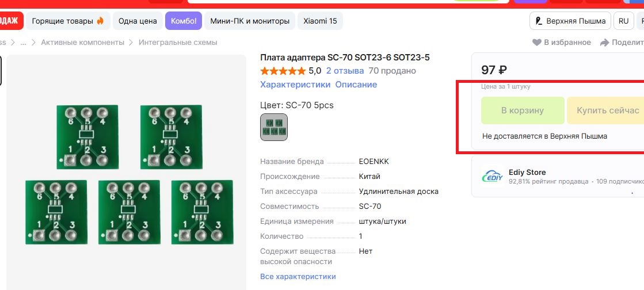Click the heart icon for В избранное
This screenshot has height=290, width=644.
pos(537,43)
